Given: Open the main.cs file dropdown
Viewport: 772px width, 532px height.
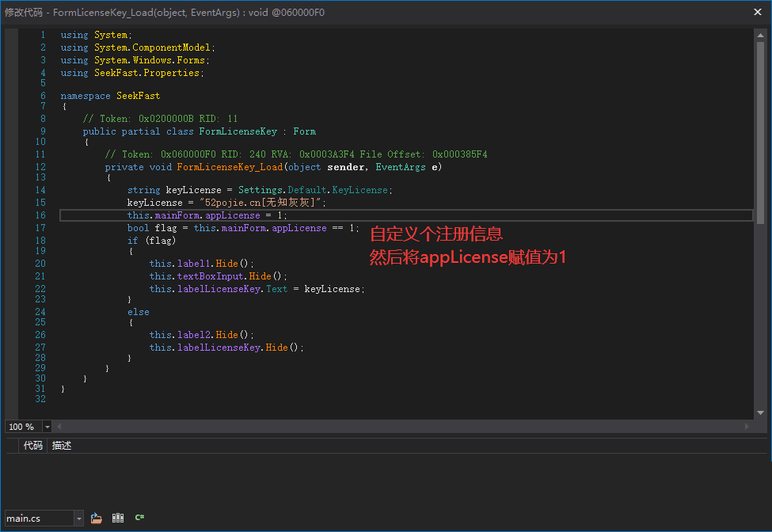Looking at the screenshot, I should [x=78, y=519].
